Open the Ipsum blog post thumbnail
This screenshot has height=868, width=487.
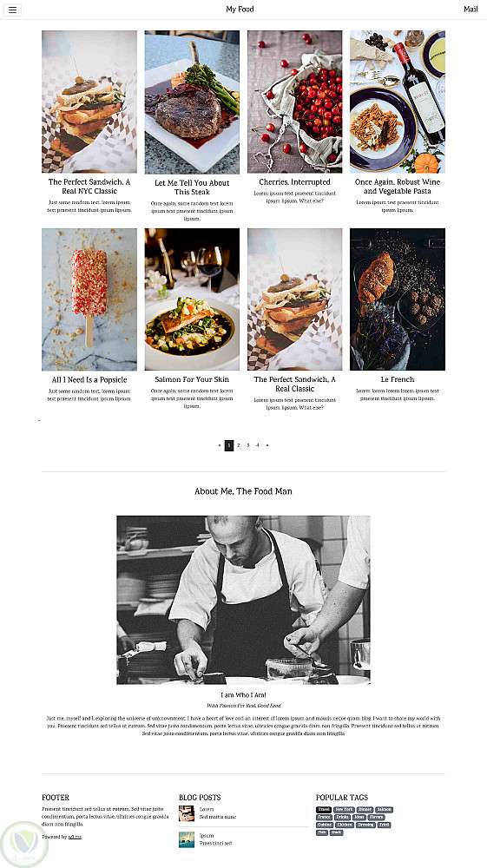coord(187,839)
